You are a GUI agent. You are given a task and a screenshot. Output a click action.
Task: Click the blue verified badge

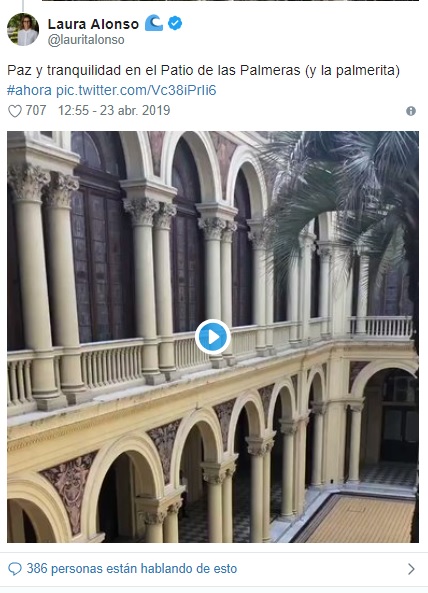175,23
